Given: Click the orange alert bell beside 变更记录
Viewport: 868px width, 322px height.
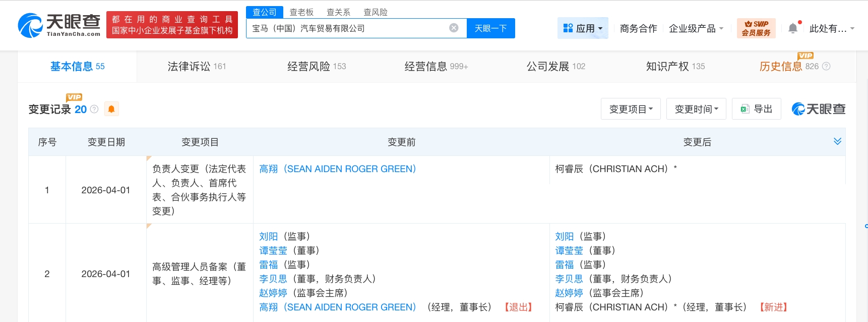Looking at the screenshot, I should pyautogui.click(x=111, y=109).
